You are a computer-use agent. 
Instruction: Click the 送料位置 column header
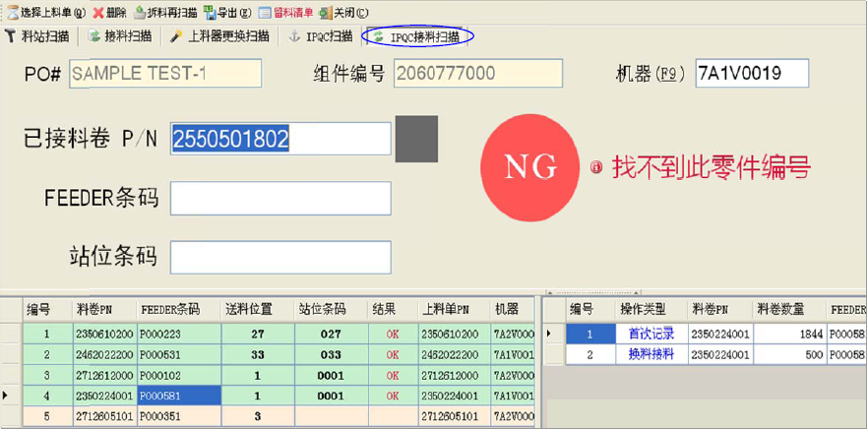click(x=258, y=309)
